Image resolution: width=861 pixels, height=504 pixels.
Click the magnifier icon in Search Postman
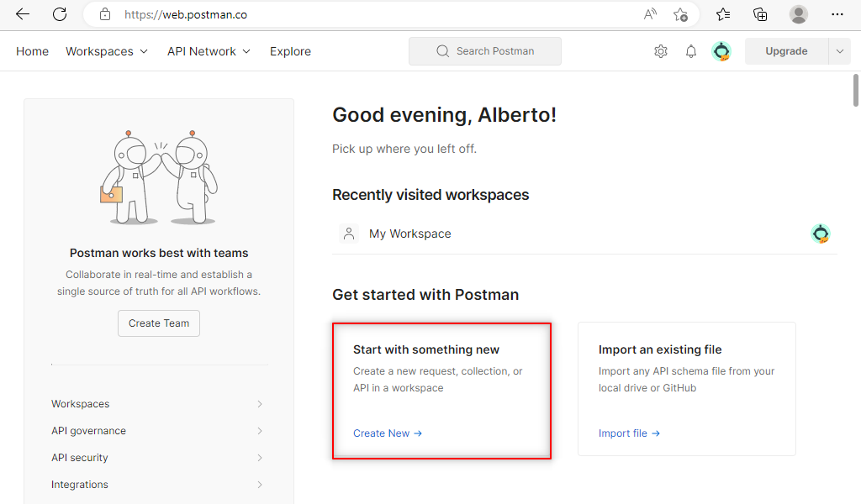[x=442, y=51]
